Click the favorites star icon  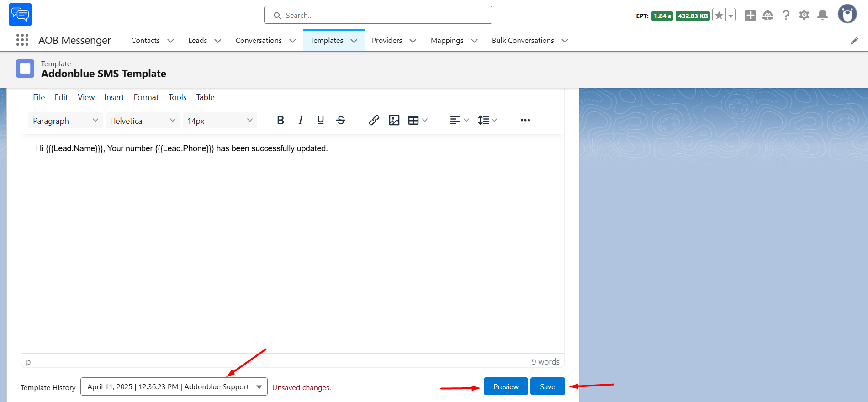(719, 16)
